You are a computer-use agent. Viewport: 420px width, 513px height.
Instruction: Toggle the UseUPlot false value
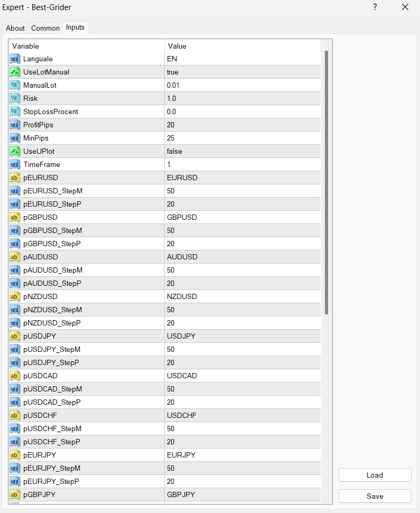point(242,151)
